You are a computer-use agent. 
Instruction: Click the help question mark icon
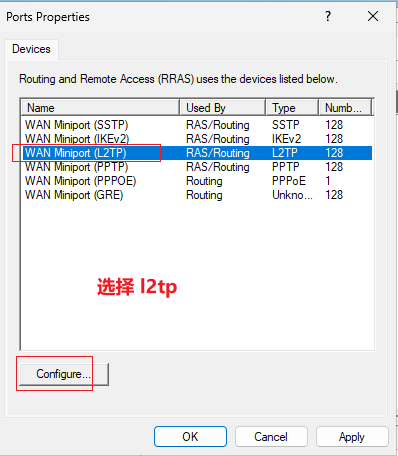[x=328, y=16]
